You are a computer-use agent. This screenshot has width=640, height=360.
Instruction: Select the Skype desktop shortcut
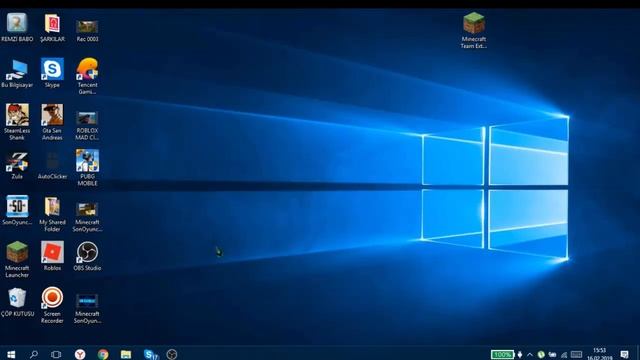(x=52, y=73)
